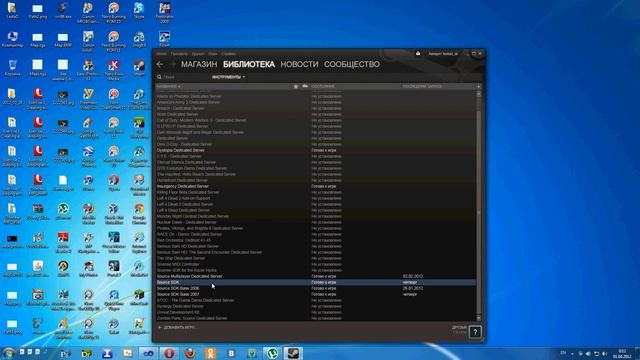Screen dimensions: 640x360
Task: Open the БИБЛИОТЕКА tab
Action: pos(249,64)
